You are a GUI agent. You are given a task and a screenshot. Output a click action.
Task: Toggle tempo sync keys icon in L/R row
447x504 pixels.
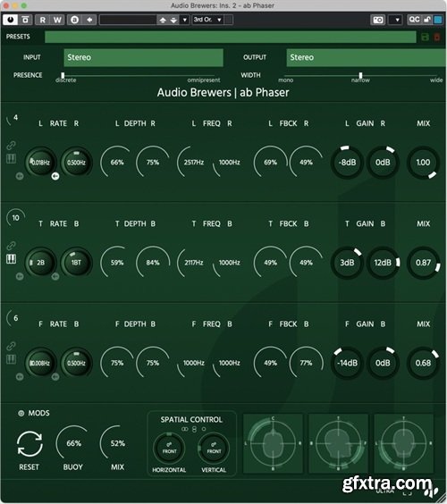(12, 158)
